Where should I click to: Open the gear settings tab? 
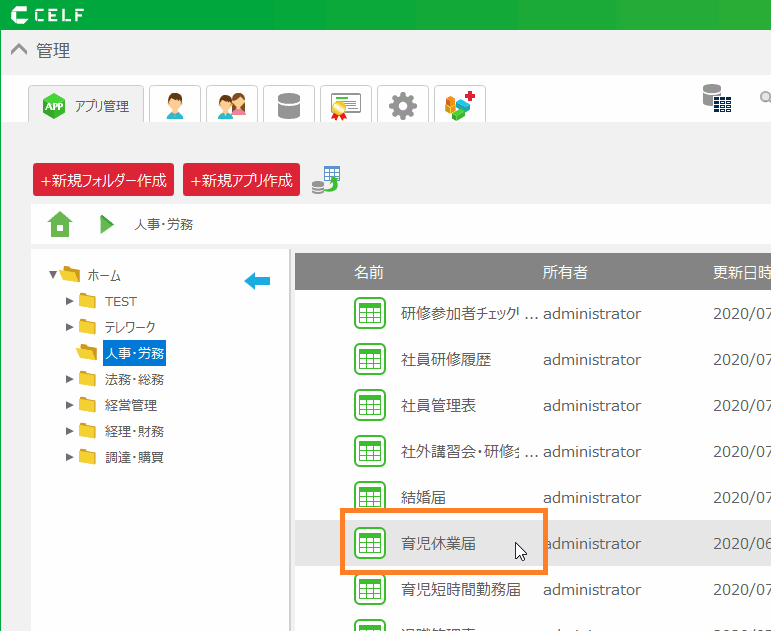click(403, 105)
